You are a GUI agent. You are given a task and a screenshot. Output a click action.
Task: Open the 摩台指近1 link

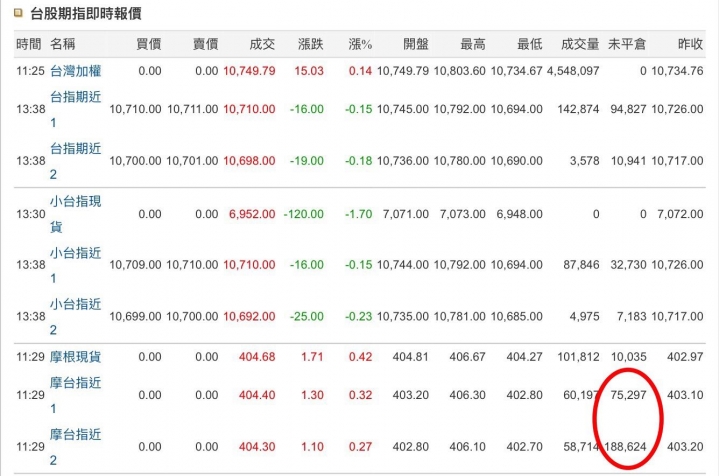(75, 395)
